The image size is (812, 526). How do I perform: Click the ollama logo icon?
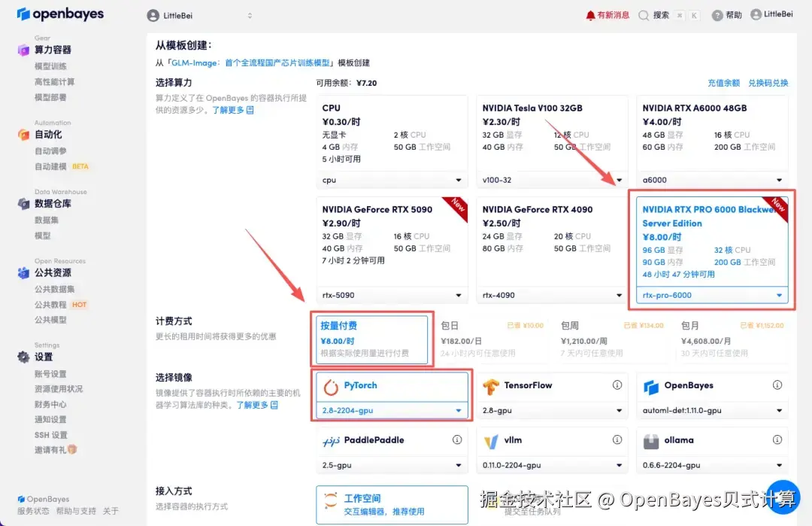coord(651,441)
